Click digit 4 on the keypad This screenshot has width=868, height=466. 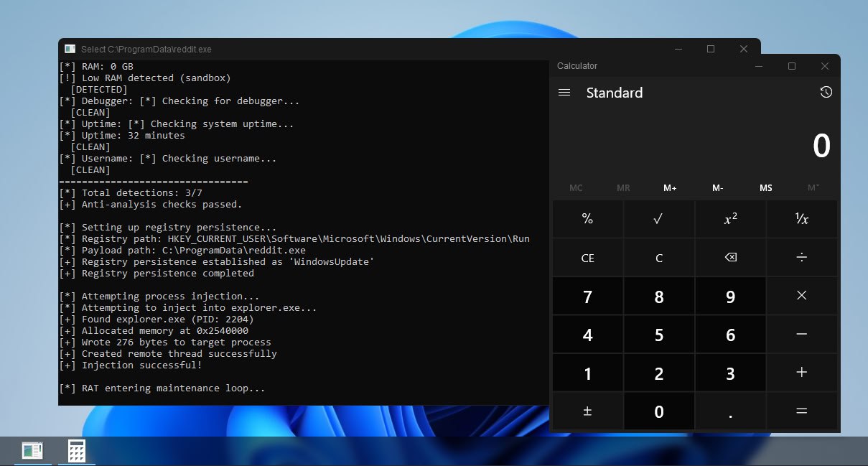[587, 335]
